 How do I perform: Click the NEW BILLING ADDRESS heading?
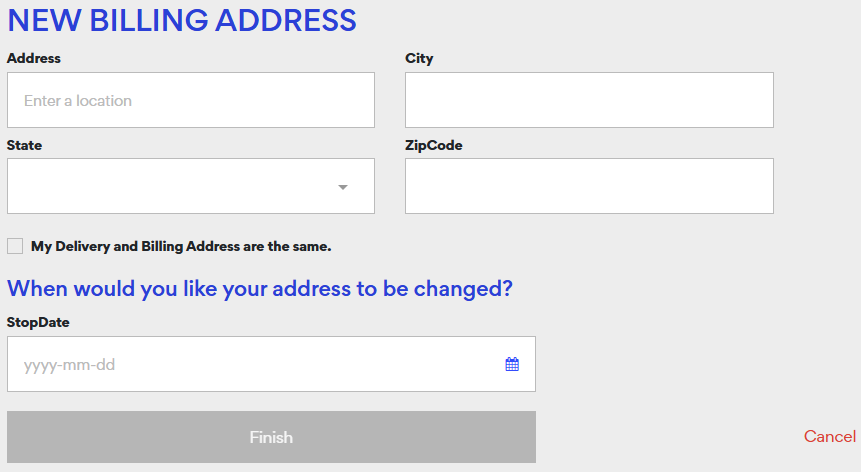(x=182, y=20)
